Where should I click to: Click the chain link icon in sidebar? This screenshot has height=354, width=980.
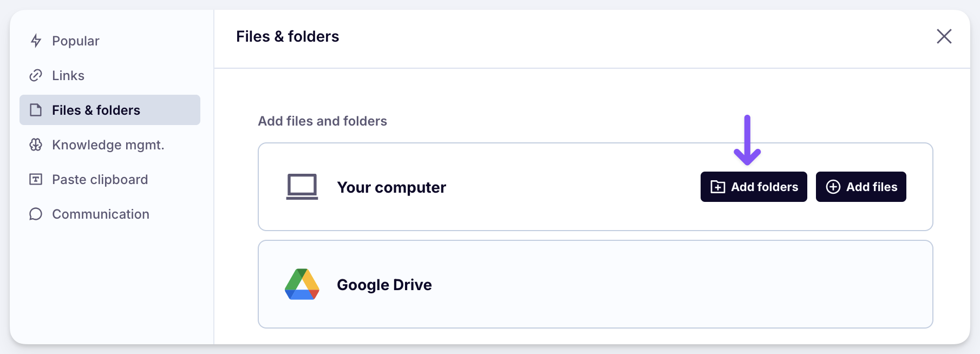[36, 75]
